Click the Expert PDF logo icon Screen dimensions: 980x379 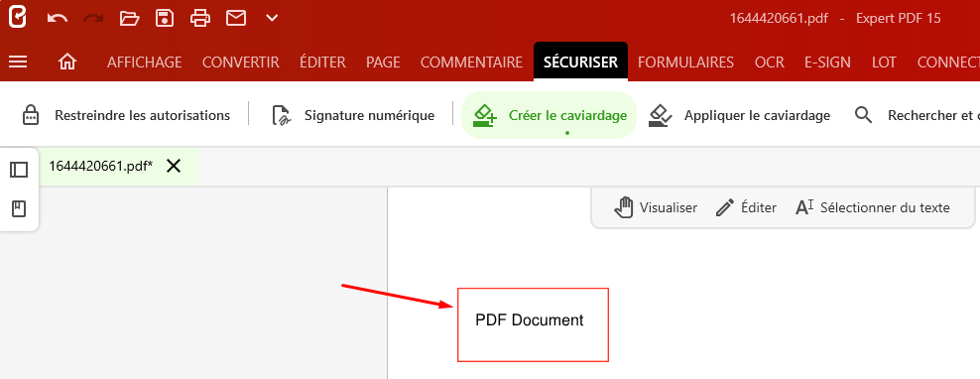coord(18,18)
